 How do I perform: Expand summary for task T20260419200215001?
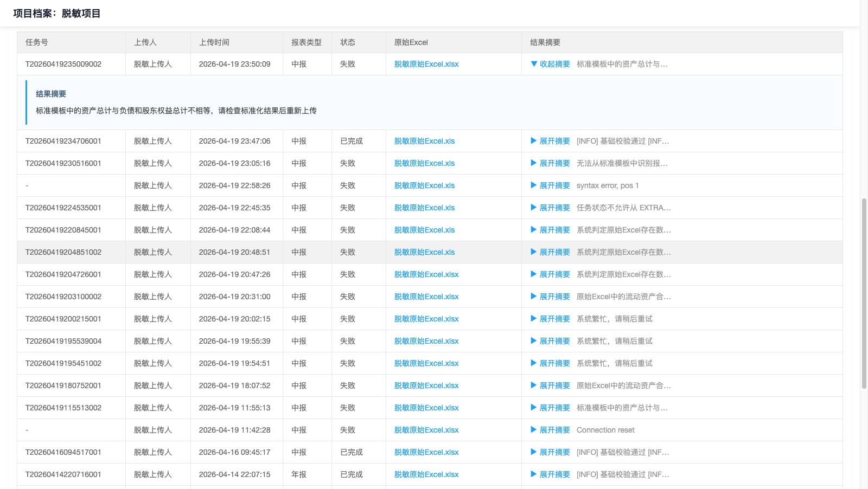pyautogui.click(x=550, y=319)
